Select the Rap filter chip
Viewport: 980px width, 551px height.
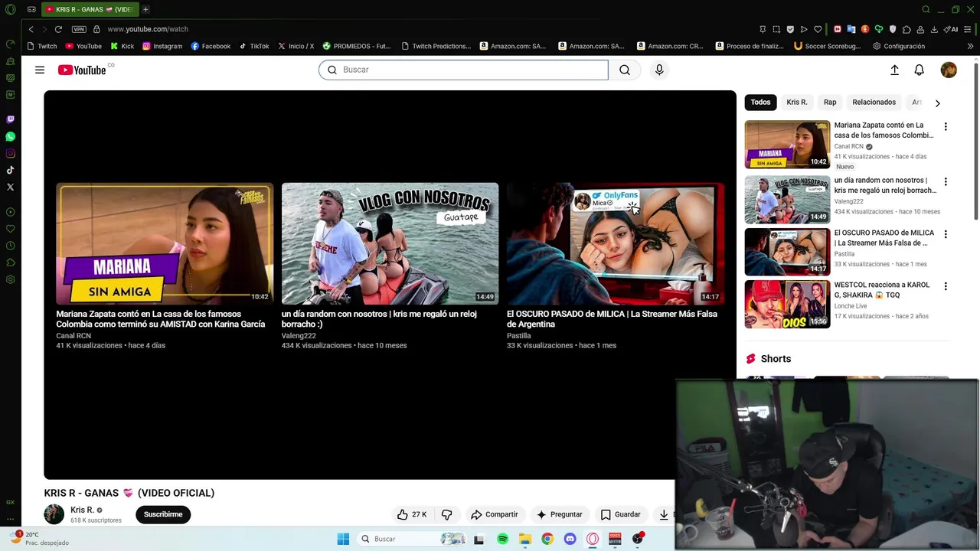click(x=830, y=102)
